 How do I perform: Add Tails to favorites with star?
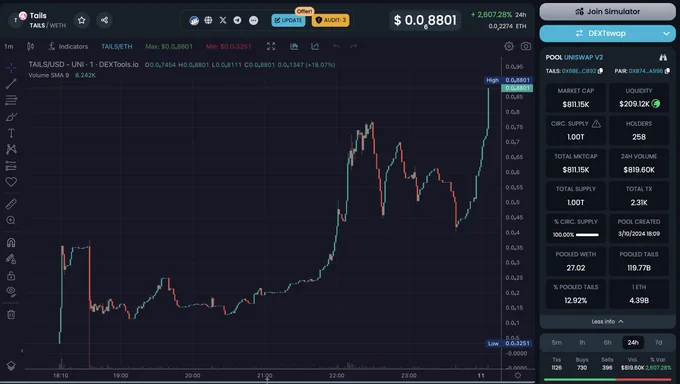[82, 20]
